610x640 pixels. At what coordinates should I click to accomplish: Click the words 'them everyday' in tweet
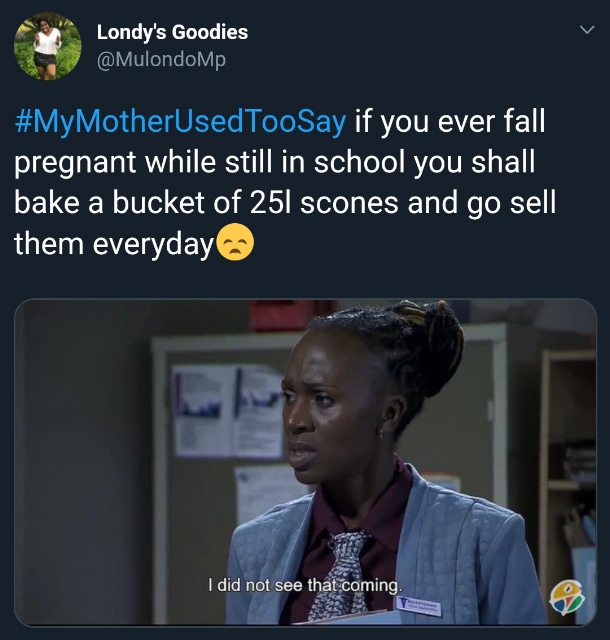pos(114,244)
